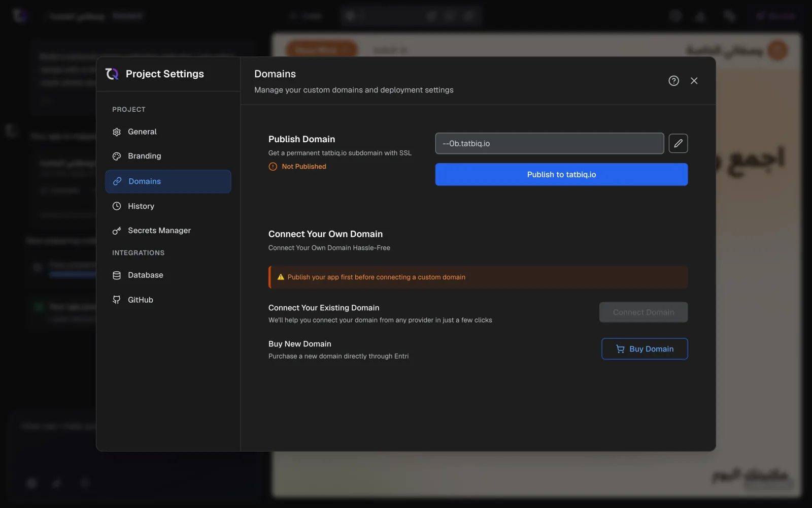Open Secrets Manager settings

tap(168, 231)
